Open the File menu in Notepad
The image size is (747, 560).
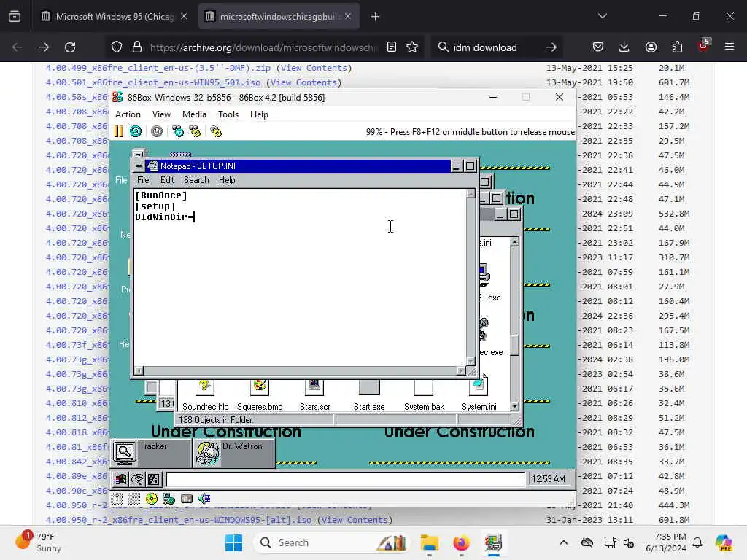click(143, 180)
